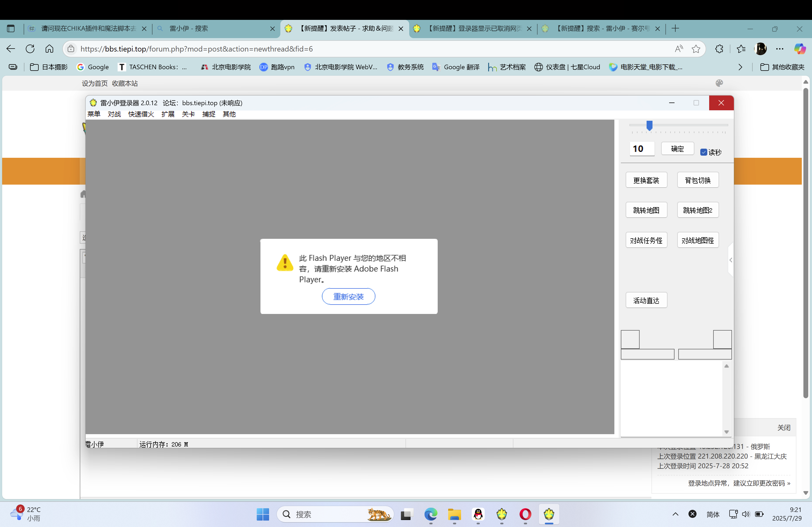Open a new browser tab
The height and width of the screenshot is (527, 812).
pos(675,29)
